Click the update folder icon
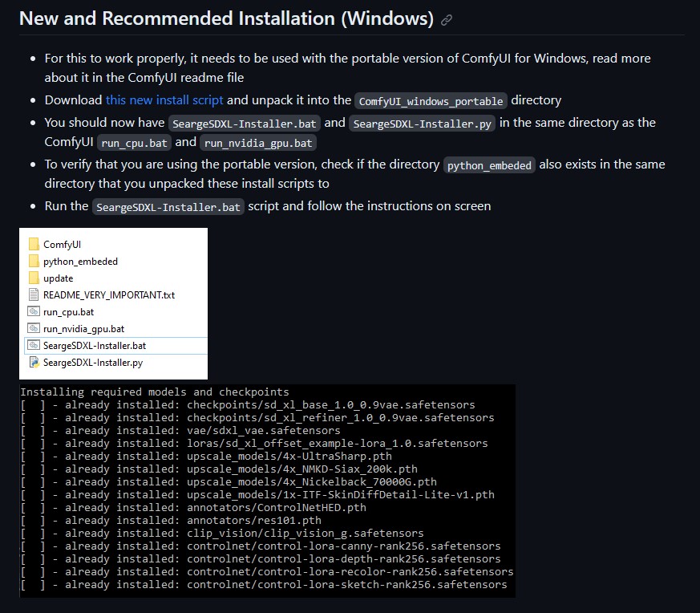The height and width of the screenshot is (613, 700). coord(34,278)
